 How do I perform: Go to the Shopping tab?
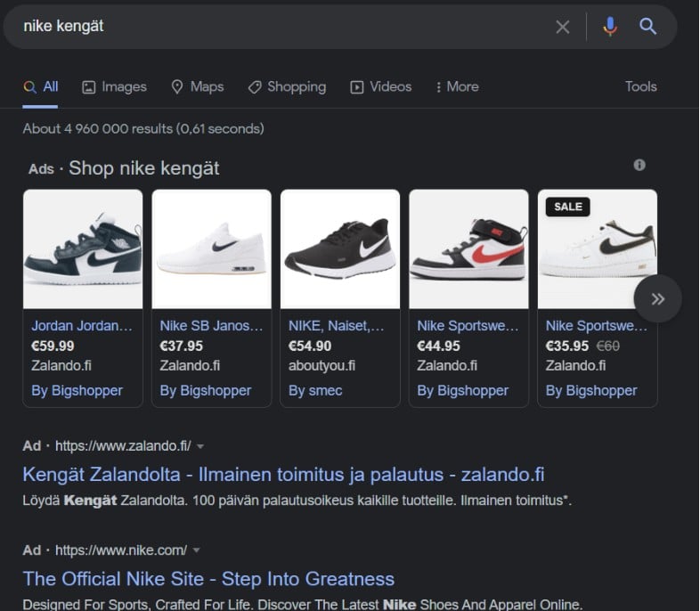point(287,86)
